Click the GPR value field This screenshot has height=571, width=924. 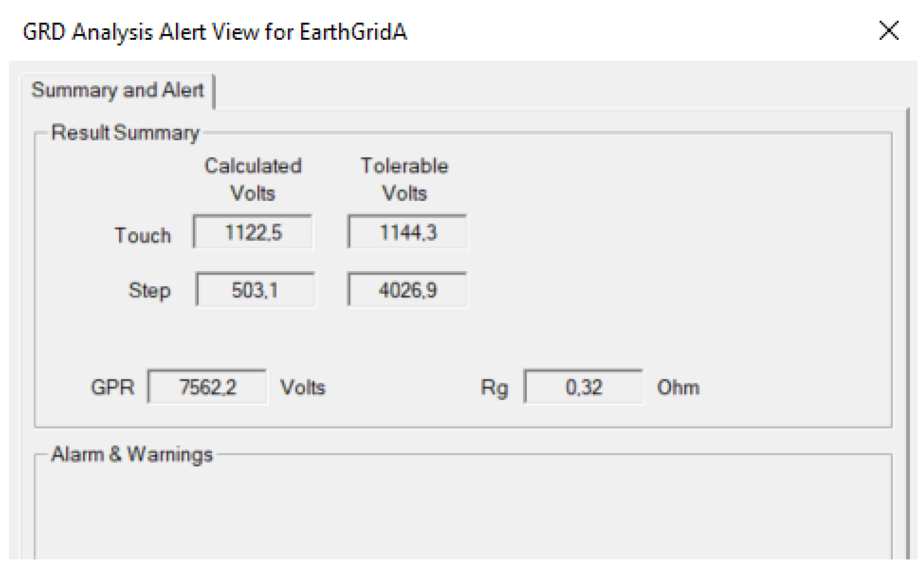coord(207,387)
